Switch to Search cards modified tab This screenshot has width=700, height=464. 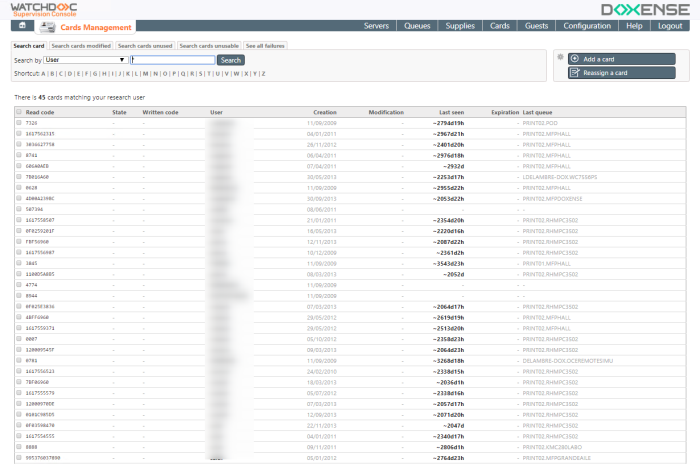81,45
